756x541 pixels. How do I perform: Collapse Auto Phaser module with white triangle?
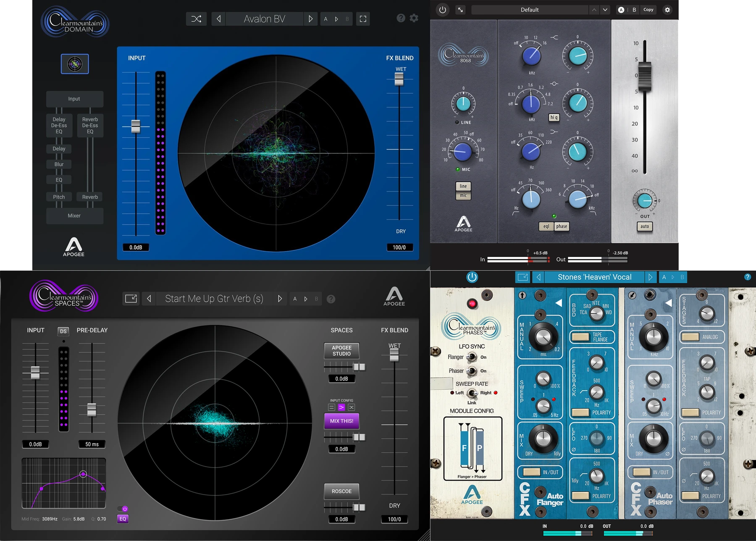tap(669, 303)
